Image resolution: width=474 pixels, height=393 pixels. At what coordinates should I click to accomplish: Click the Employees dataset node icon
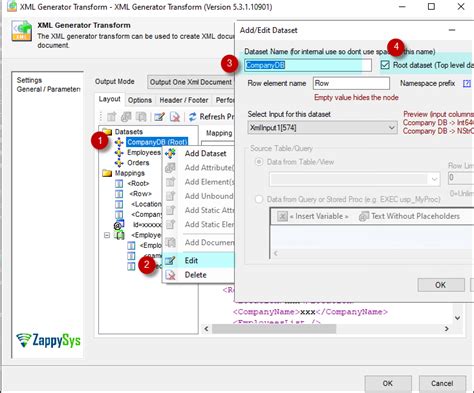tap(119, 153)
